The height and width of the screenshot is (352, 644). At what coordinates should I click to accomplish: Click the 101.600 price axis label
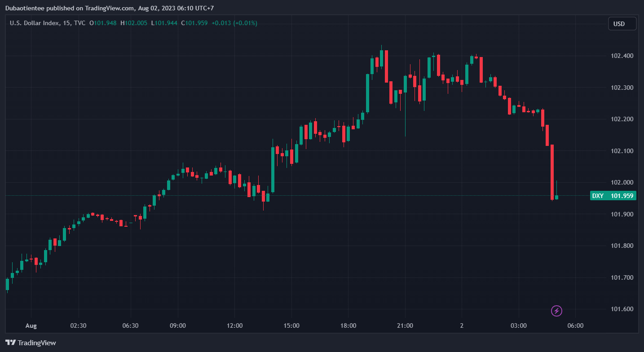622,309
